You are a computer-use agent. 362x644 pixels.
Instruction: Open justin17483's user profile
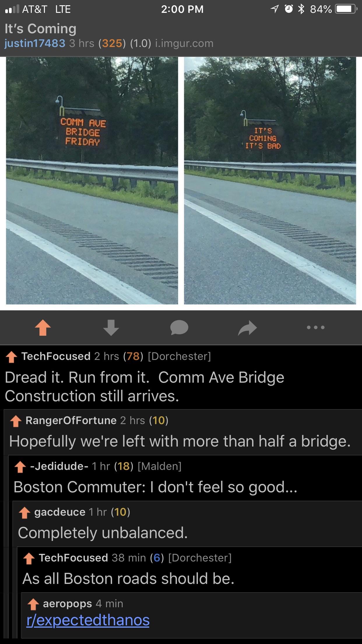(35, 43)
